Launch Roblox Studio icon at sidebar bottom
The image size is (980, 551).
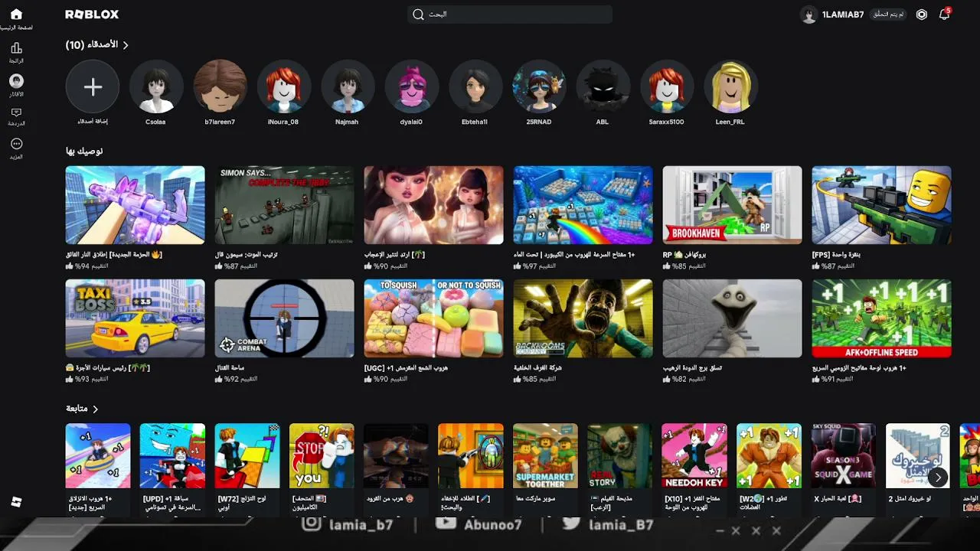(x=16, y=502)
